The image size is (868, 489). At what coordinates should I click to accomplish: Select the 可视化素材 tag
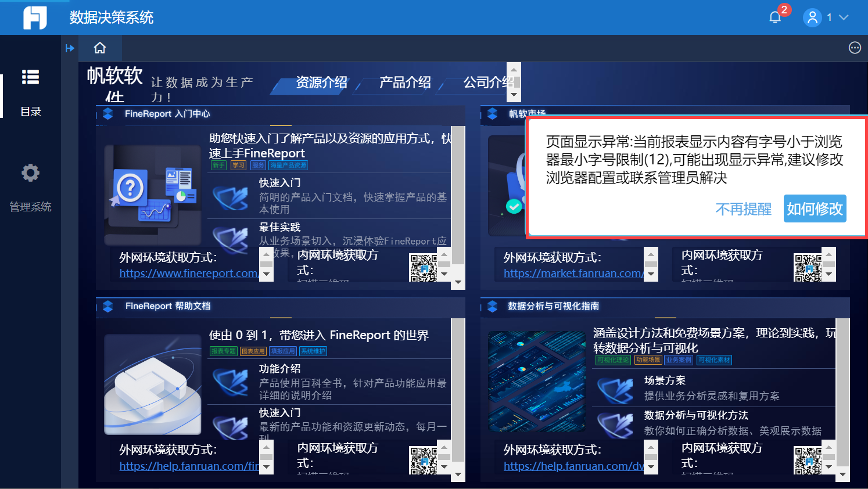tap(714, 360)
